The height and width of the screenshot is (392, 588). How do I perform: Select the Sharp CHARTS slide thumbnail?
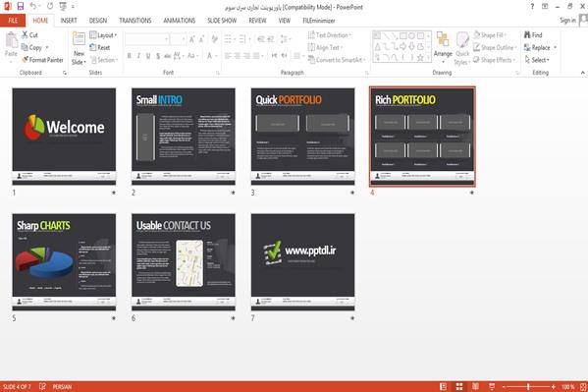(64, 262)
